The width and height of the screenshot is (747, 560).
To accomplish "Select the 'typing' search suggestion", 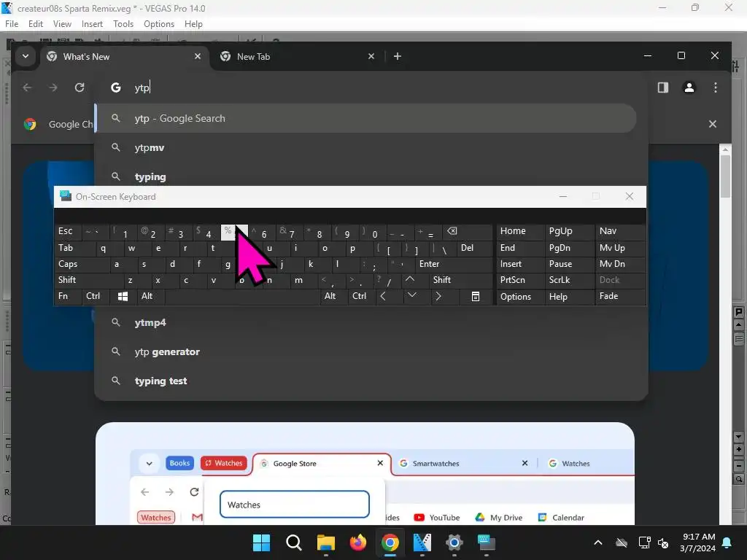I will click(x=366, y=176).
